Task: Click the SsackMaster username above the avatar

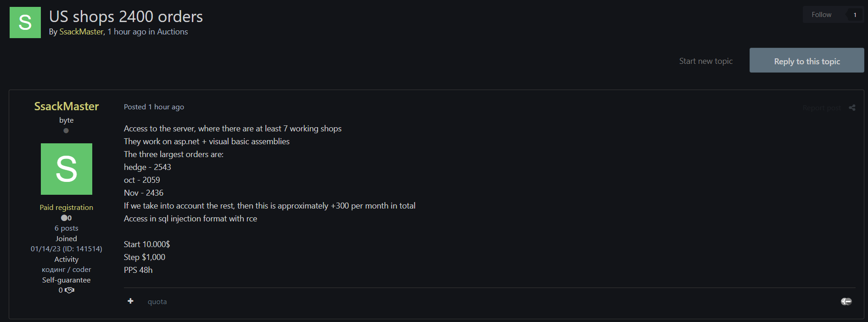Action: 67,107
